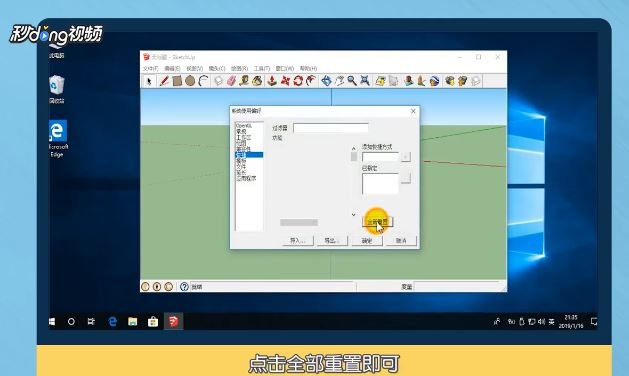Click the first round status bar icon
This screenshot has height=376, width=629.
coord(146,287)
